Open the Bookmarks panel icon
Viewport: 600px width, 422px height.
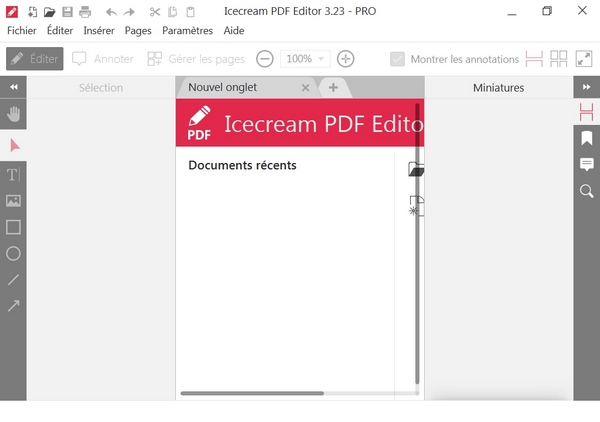pyautogui.click(x=587, y=138)
